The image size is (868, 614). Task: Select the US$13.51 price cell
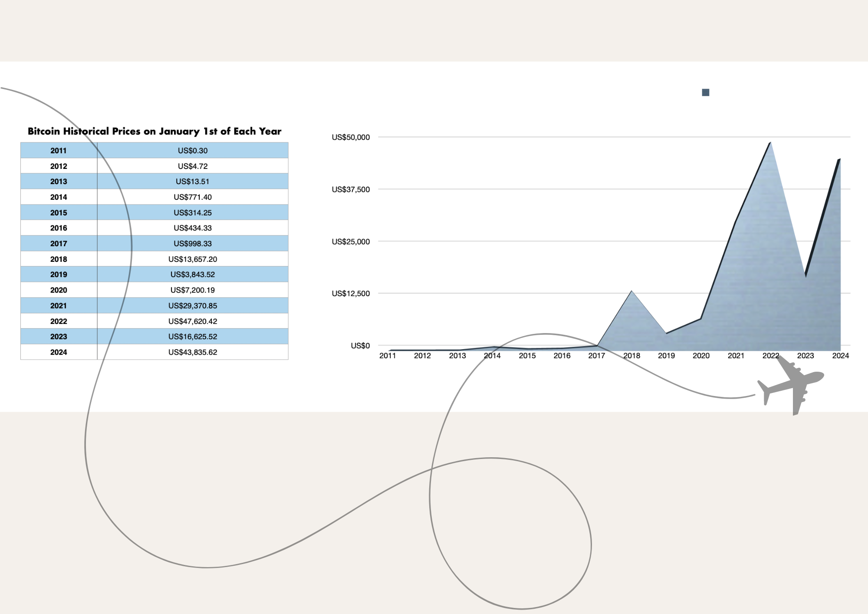coord(193,182)
